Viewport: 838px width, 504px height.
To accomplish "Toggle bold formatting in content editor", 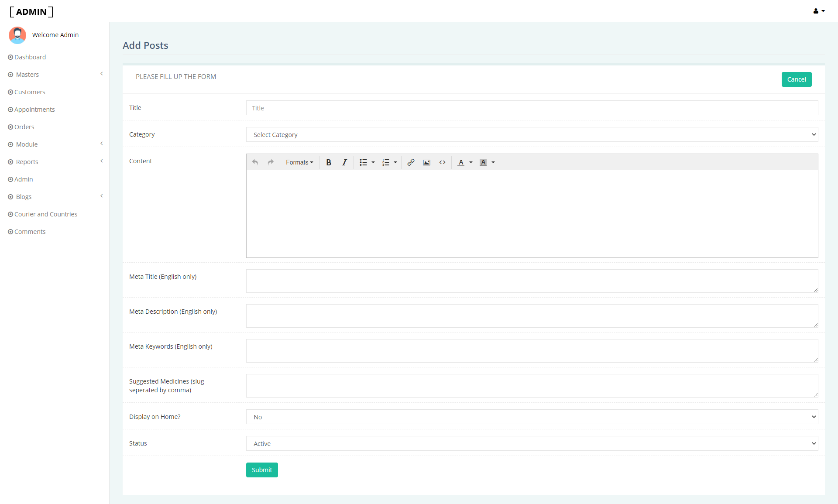I will [x=329, y=162].
